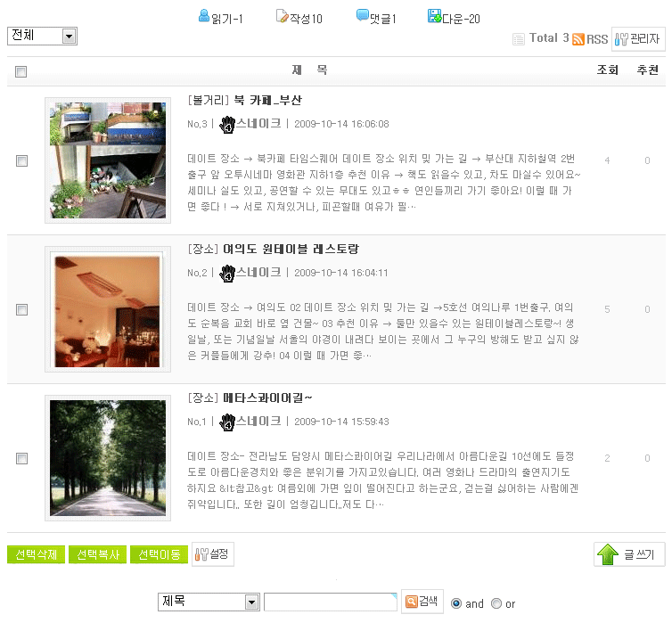672x631 pixels.
Task: Click author icon of 북 카페_부산 post
Action: [x=226, y=124]
